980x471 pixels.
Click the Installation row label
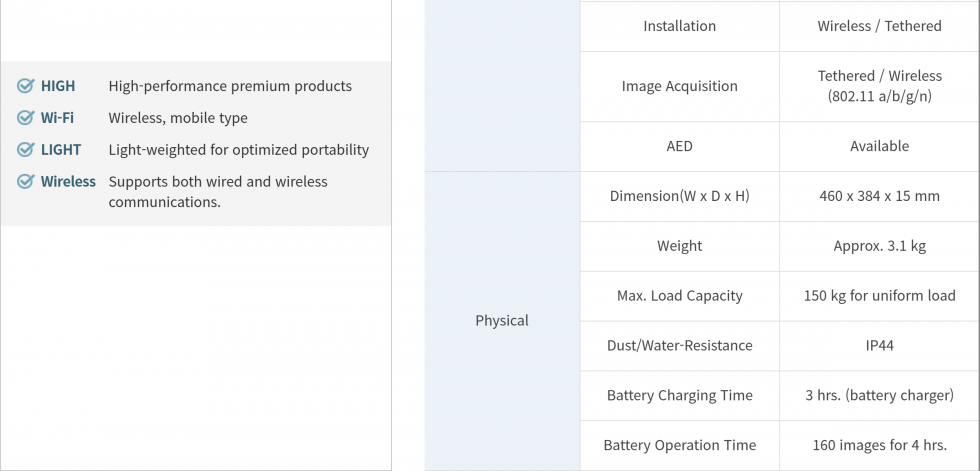click(x=680, y=26)
